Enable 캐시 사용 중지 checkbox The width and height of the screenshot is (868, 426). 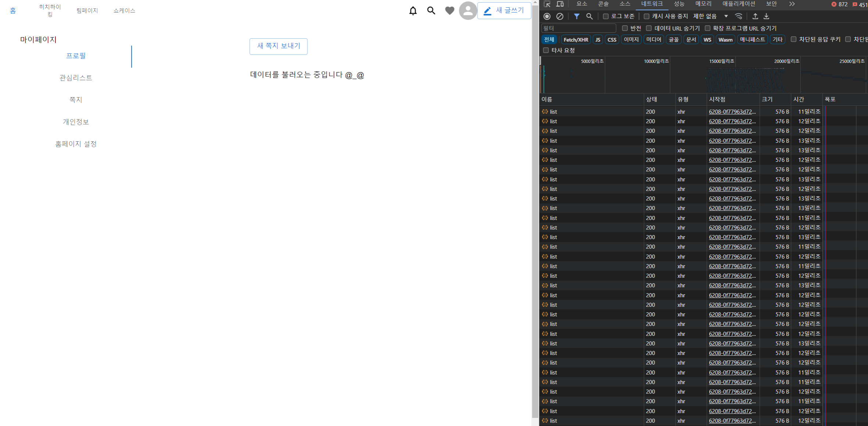click(646, 16)
